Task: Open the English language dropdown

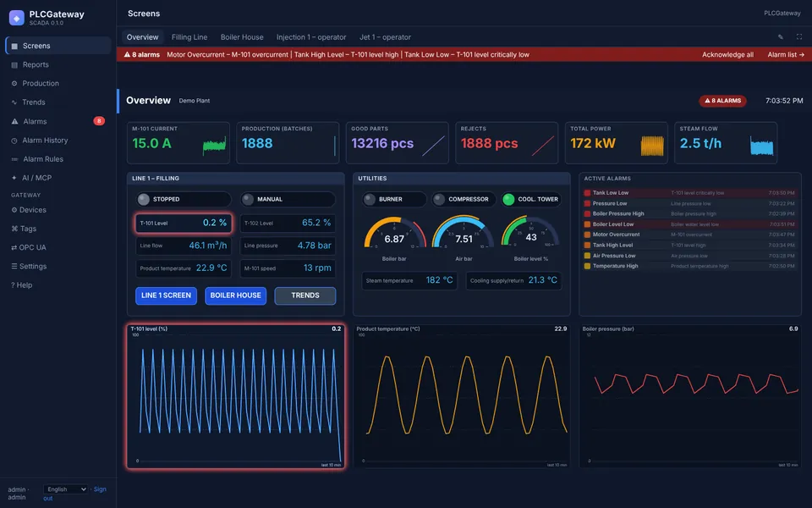Action: [65, 489]
